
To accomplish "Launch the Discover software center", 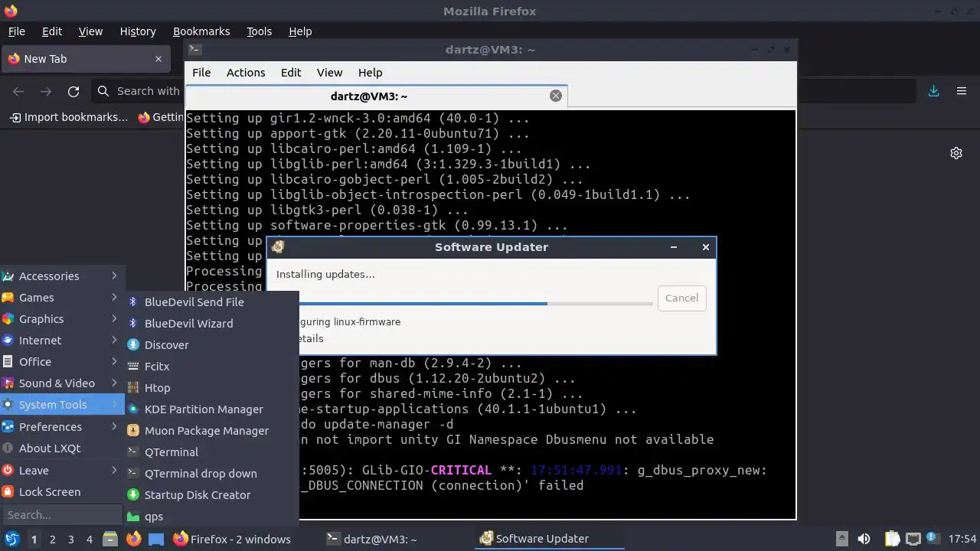I will coord(212,345).
